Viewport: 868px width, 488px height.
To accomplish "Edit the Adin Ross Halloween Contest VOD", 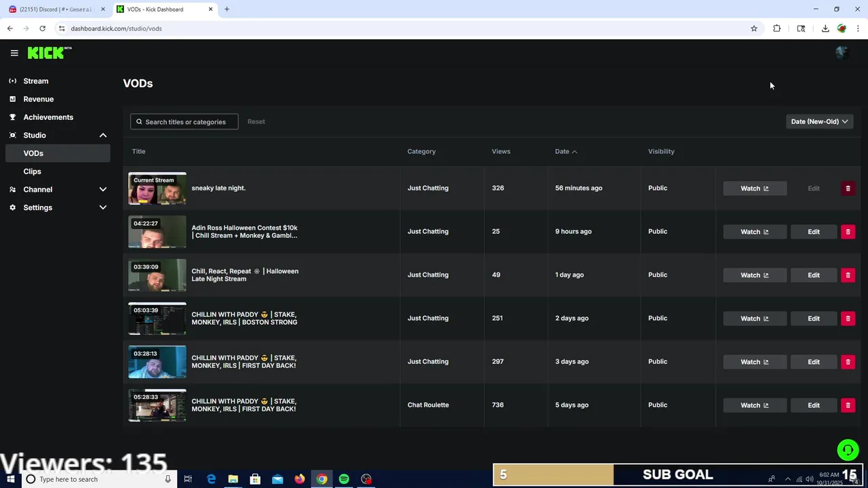I will 814,232.
